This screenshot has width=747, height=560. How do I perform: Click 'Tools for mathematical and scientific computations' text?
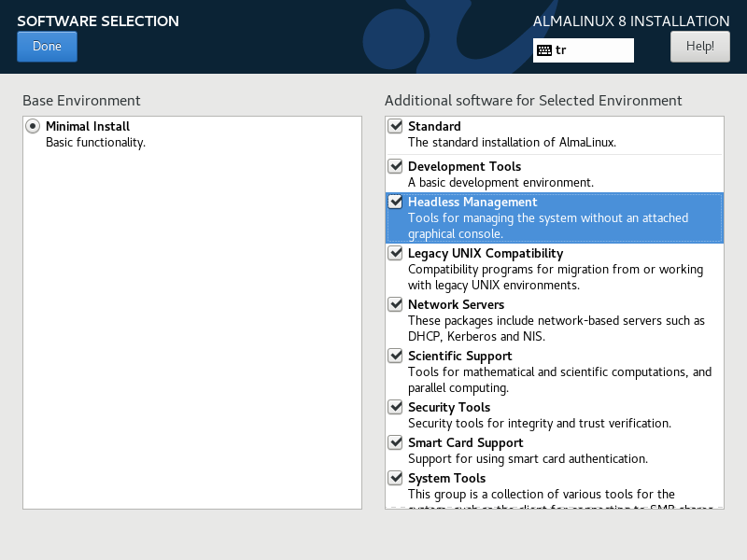click(x=559, y=380)
